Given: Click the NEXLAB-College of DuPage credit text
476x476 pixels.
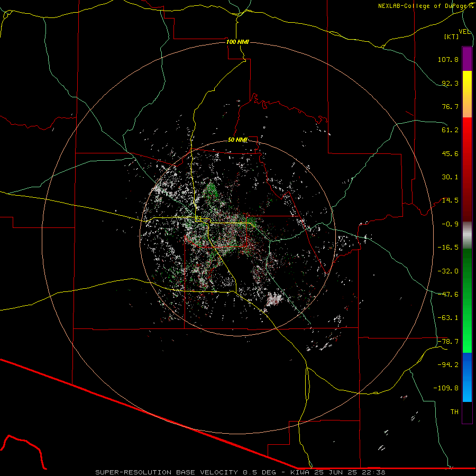Looking at the screenshot, I should 425,6.
